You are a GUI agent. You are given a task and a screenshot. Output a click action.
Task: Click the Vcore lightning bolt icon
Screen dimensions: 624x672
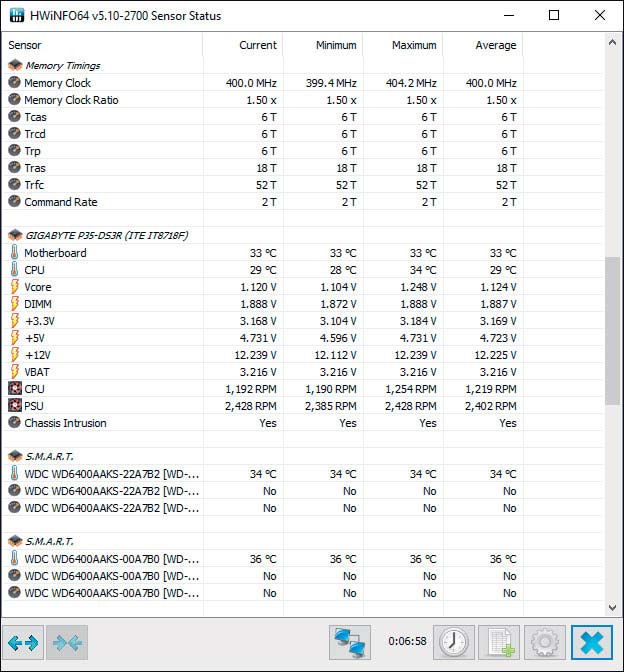coord(15,286)
